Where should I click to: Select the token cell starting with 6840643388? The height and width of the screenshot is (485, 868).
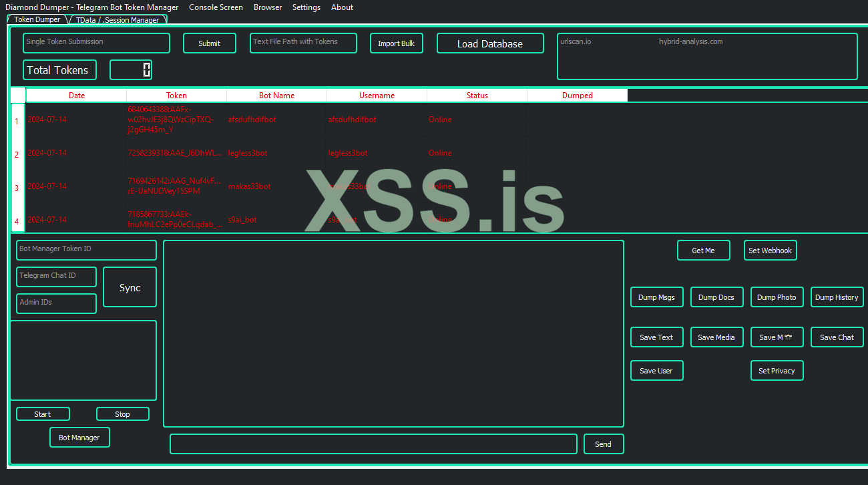177,120
